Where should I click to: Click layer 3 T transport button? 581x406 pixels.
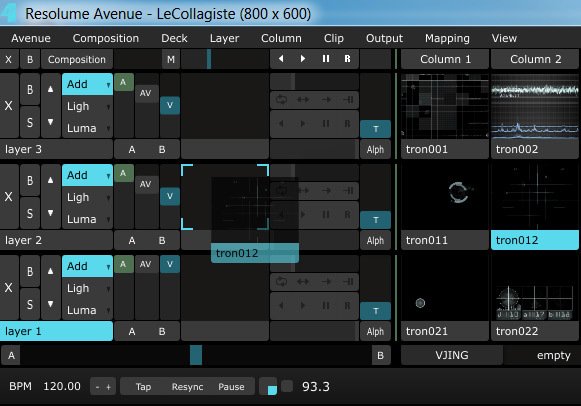coord(375,129)
